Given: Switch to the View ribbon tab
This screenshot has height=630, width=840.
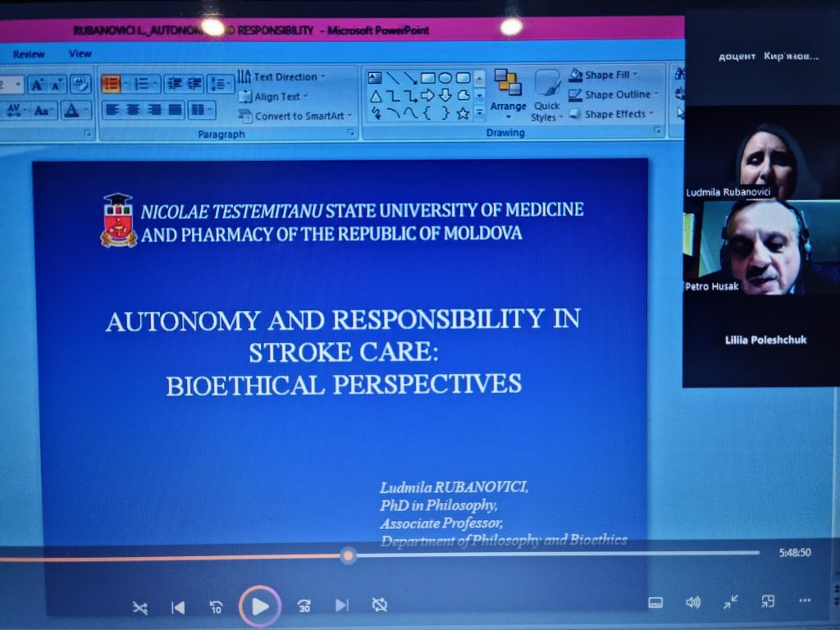Looking at the screenshot, I should click(x=80, y=53).
